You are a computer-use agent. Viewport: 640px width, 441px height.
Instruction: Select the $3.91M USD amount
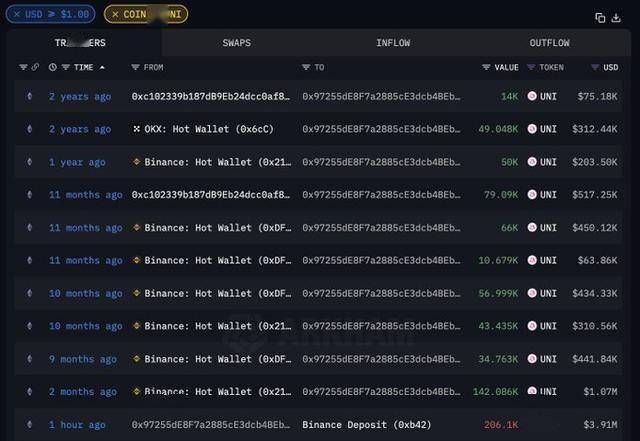coord(600,425)
